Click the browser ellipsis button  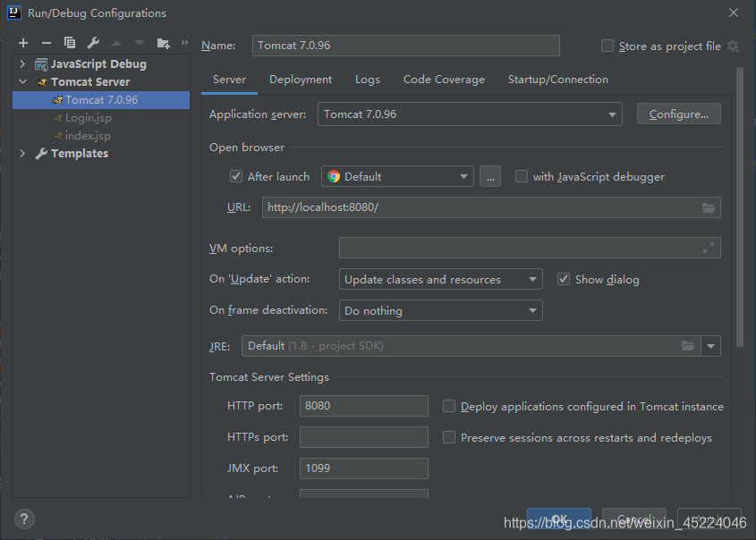pos(490,177)
